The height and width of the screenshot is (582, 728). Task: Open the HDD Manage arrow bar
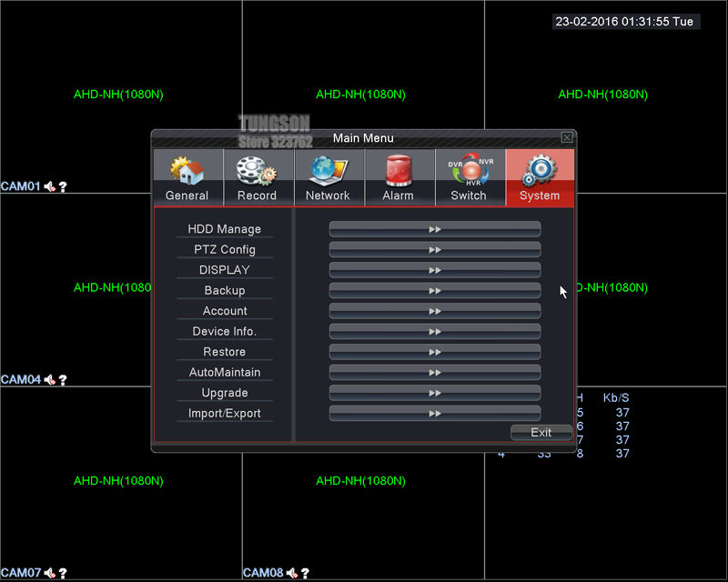pyautogui.click(x=435, y=229)
